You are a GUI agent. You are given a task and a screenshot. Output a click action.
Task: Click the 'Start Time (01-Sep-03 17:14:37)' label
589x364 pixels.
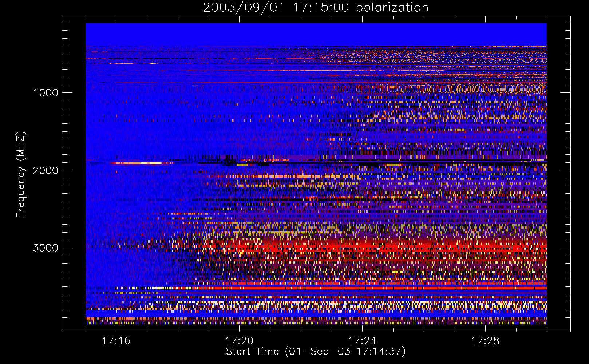click(x=316, y=352)
